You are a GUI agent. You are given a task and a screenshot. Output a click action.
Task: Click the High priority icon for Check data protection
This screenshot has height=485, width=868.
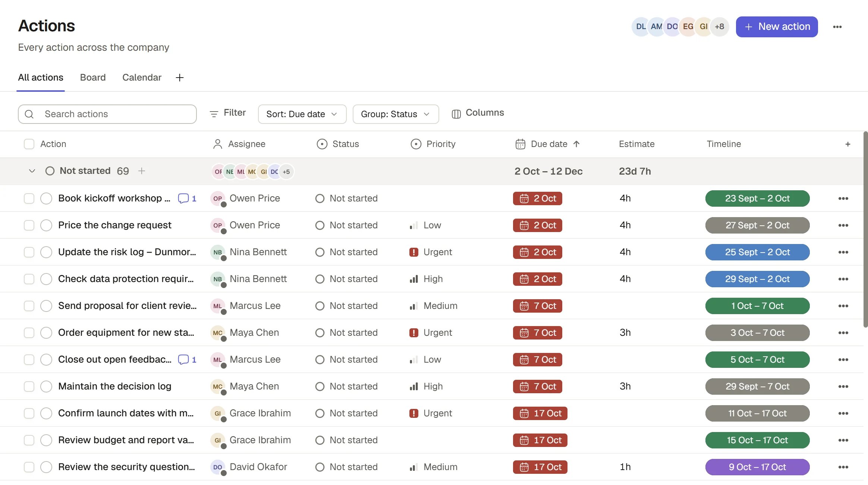413,279
